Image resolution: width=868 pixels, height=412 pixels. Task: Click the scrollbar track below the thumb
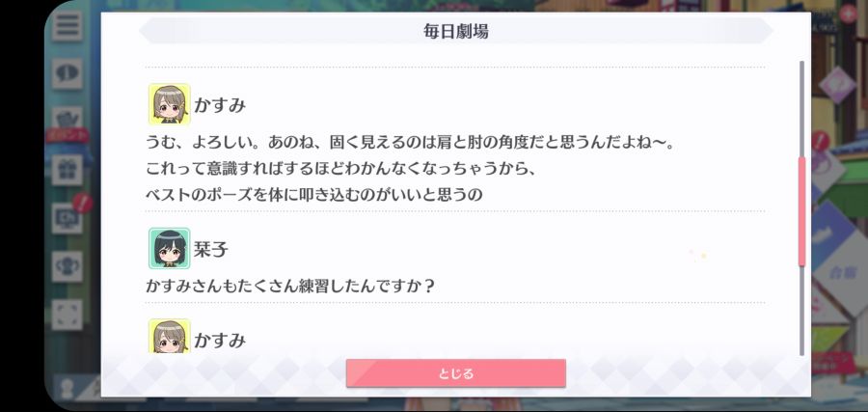[801, 312]
